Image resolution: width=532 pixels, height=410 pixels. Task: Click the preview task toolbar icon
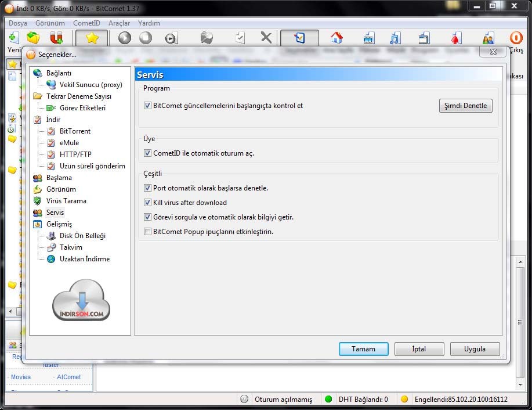pyautogui.click(x=171, y=38)
